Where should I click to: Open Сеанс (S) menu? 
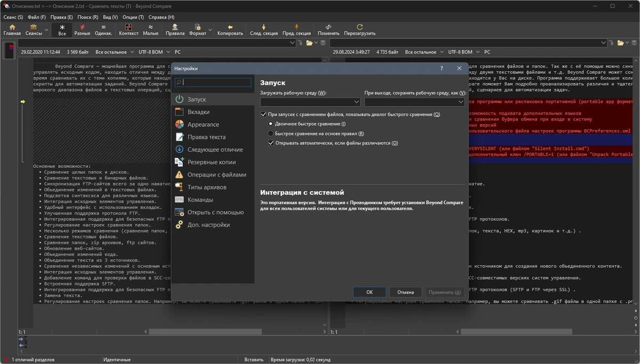(13, 17)
